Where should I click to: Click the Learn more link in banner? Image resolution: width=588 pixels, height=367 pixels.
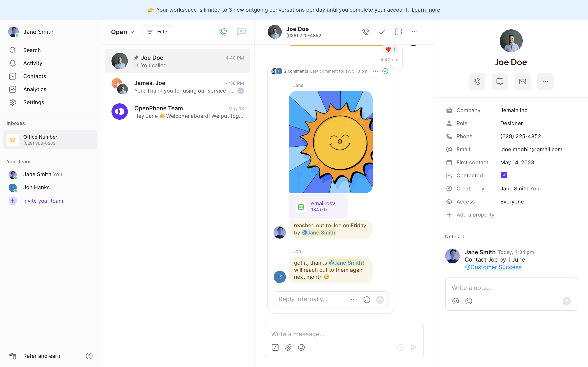(x=426, y=10)
